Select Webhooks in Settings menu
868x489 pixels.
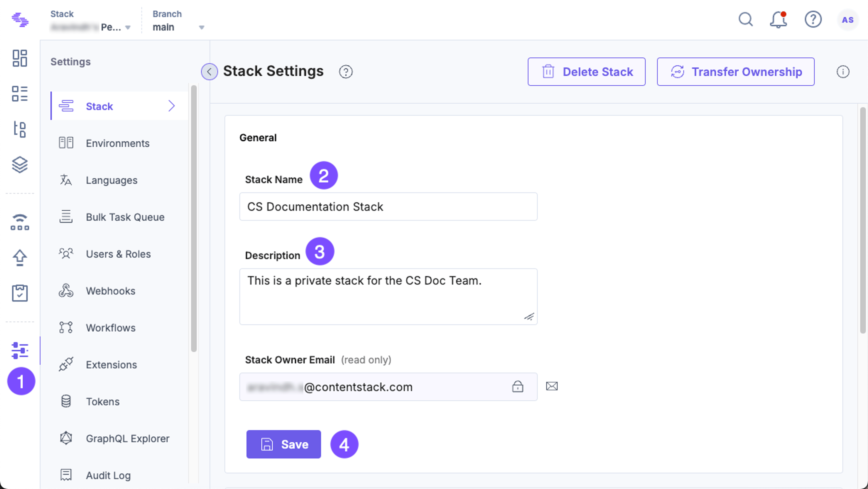(119, 291)
